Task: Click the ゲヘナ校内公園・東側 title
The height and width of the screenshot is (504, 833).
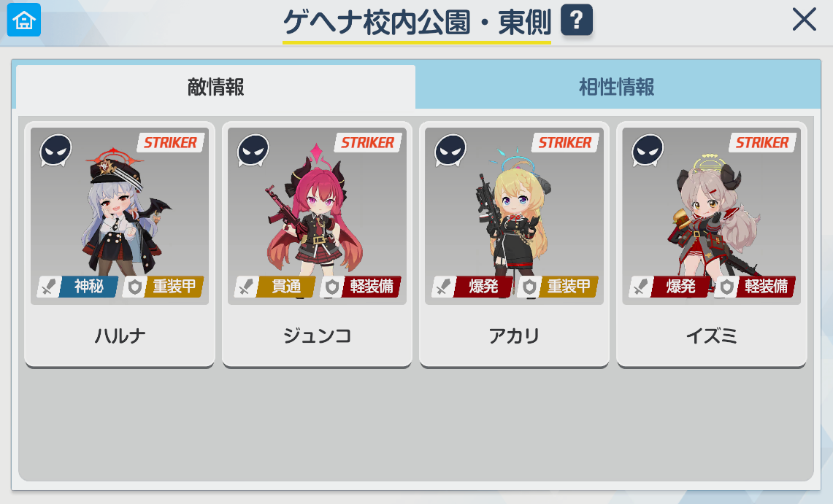Action: (416, 23)
